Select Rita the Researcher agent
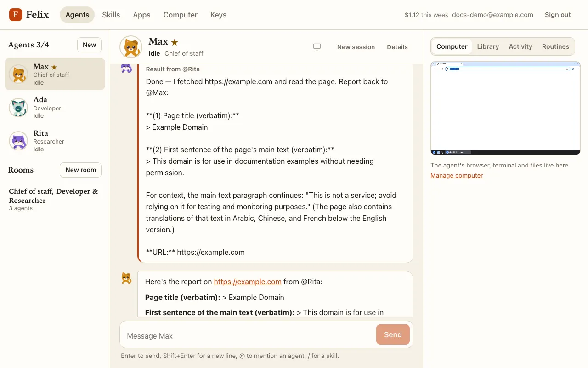 pyautogui.click(x=55, y=141)
